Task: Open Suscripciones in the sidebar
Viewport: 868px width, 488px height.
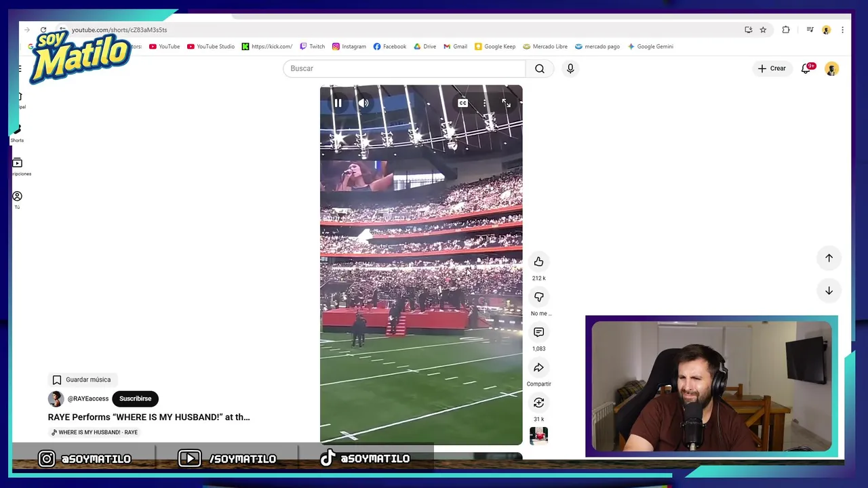Action: tap(18, 167)
